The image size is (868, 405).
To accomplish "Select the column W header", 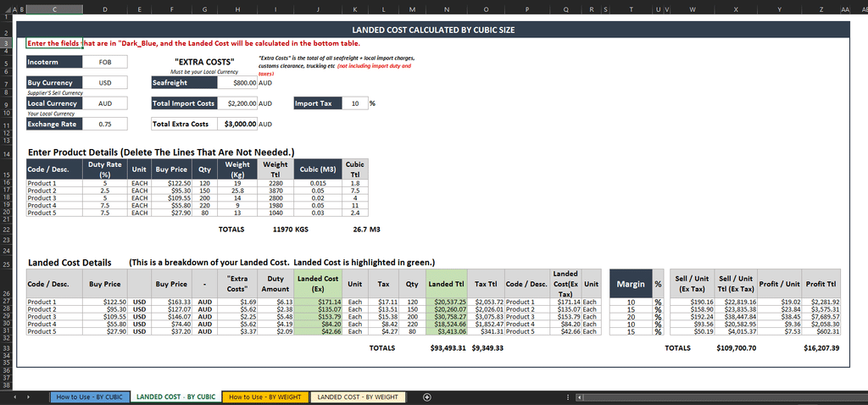I will (x=692, y=9).
